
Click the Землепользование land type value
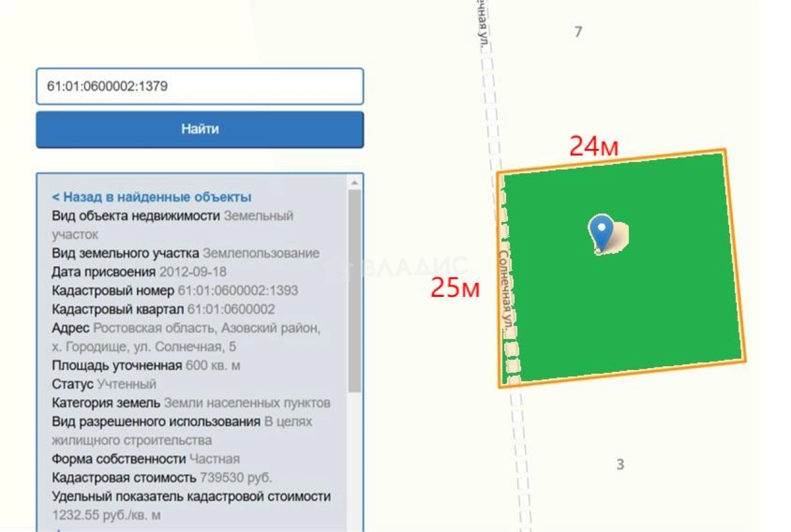261,253
